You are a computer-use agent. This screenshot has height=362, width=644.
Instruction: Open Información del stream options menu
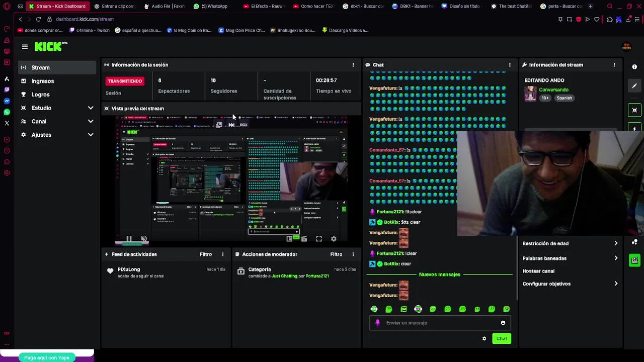pos(614,65)
